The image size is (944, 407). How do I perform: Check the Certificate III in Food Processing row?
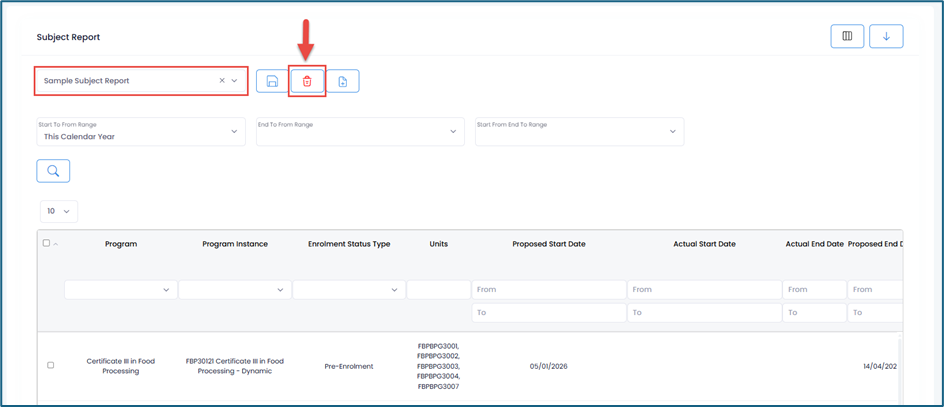pyautogui.click(x=51, y=365)
